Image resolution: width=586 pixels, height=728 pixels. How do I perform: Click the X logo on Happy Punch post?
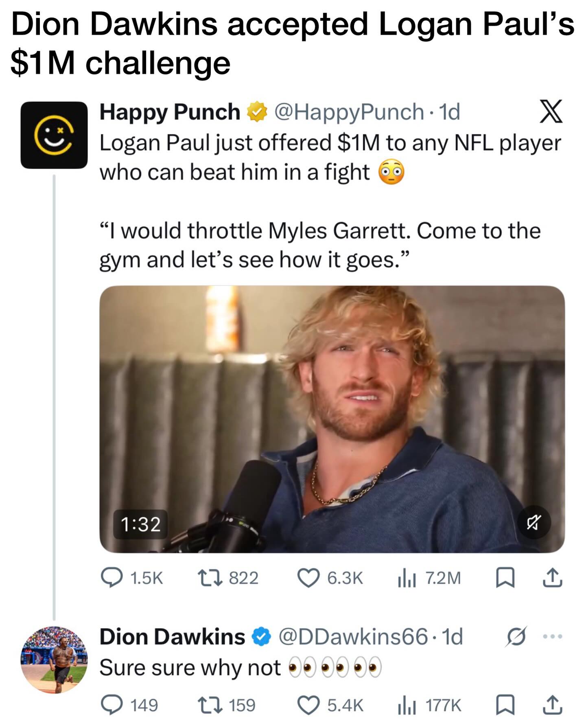551,112
